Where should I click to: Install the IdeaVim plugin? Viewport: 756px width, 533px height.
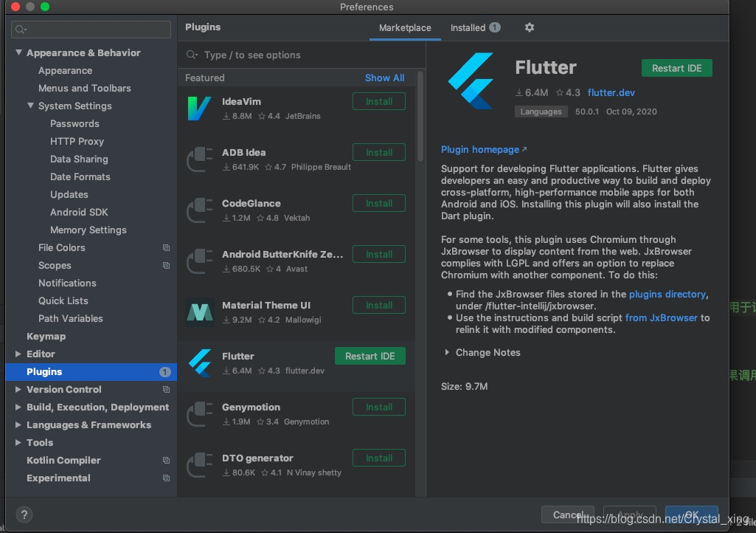point(379,101)
